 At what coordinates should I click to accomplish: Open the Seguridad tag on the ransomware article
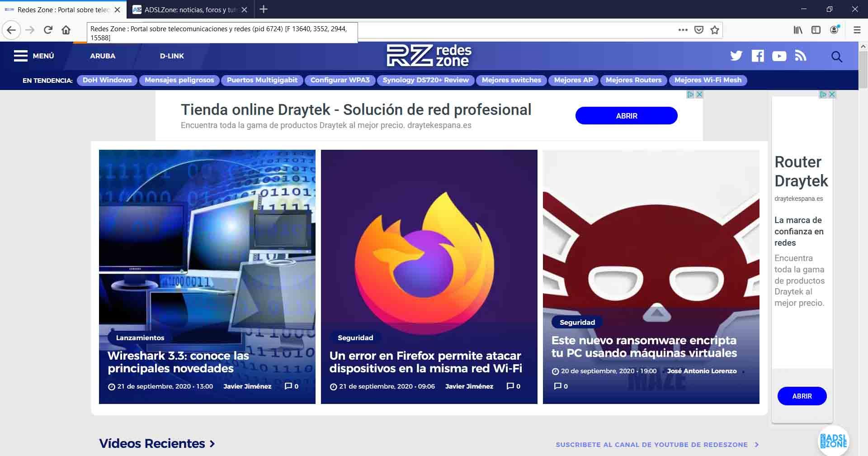coord(577,322)
